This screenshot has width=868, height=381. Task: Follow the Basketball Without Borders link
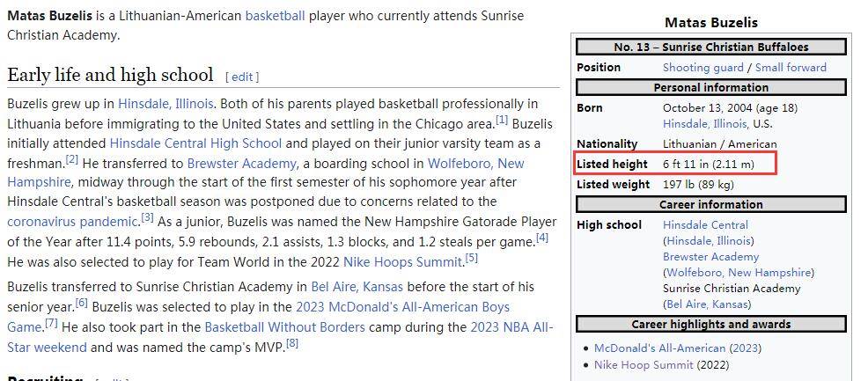[284, 326]
